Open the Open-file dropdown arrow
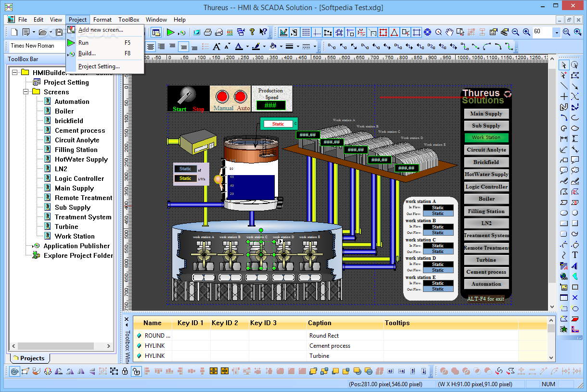 coord(50,32)
